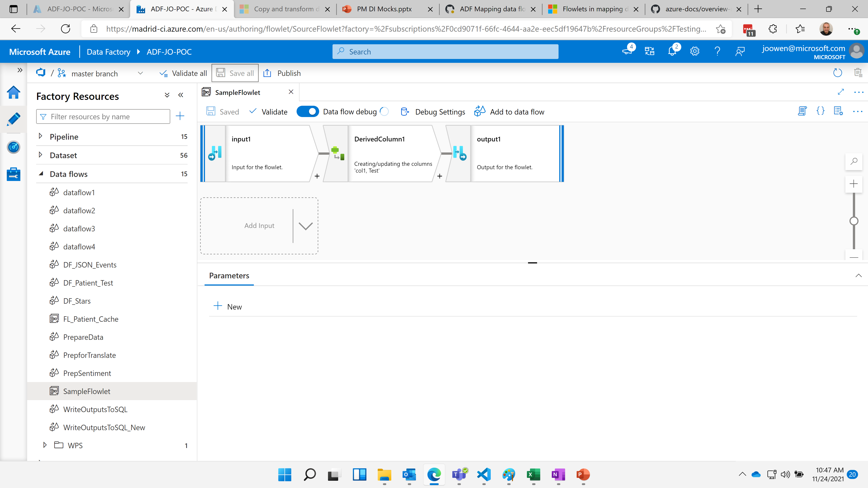
Task: Click the Save all button
Action: coord(236,73)
